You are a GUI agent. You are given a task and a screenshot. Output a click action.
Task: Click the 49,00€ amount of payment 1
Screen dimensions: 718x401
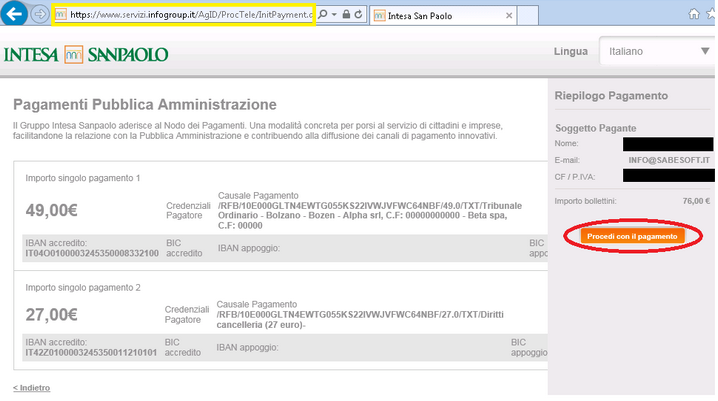pyautogui.click(x=52, y=211)
